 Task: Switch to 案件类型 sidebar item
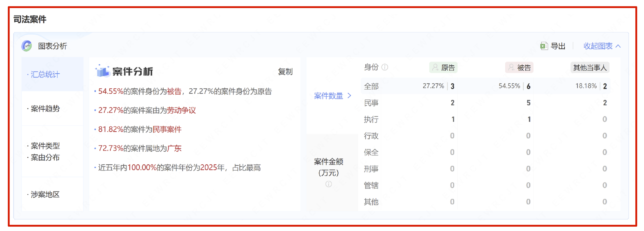coord(45,146)
